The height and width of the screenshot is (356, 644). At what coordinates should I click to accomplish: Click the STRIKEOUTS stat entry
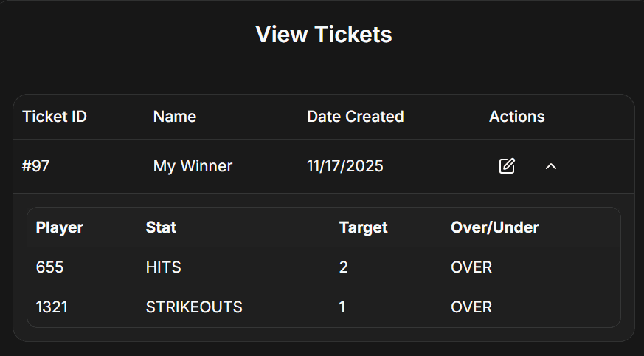tap(194, 307)
